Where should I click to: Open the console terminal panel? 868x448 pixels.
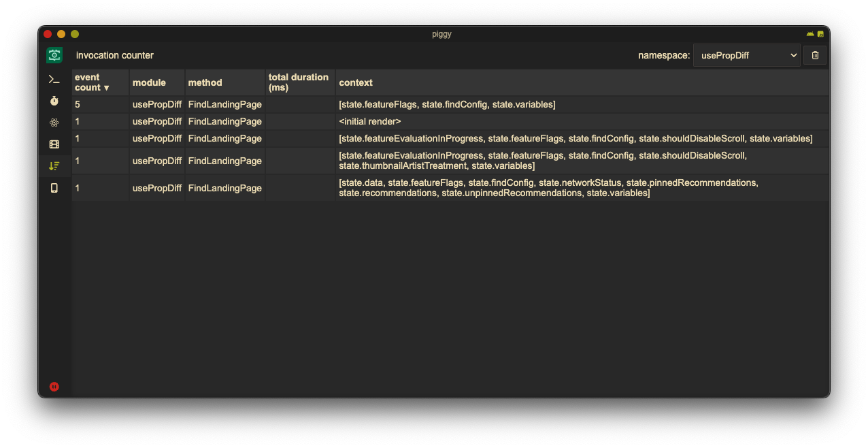tap(54, 80)
